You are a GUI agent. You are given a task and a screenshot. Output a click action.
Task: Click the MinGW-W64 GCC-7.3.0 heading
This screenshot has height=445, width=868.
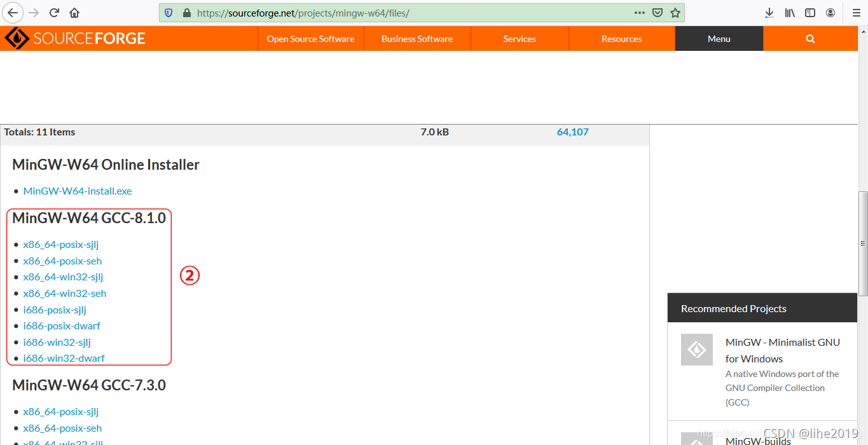pyautogui.click(x=89, y=385)
